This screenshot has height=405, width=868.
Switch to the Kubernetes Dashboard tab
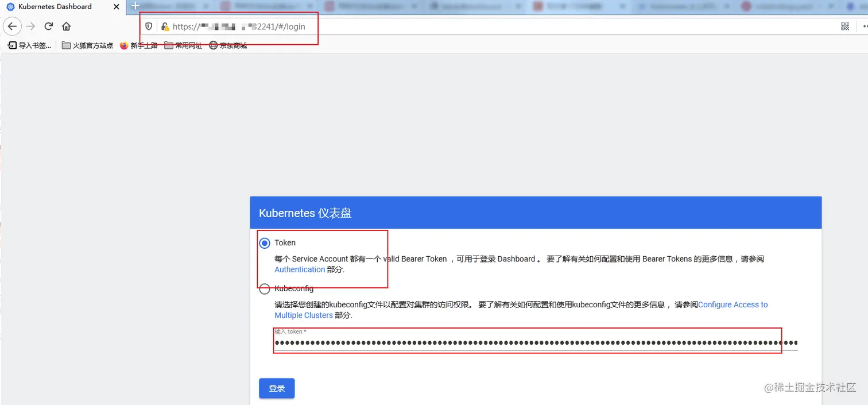63,7
